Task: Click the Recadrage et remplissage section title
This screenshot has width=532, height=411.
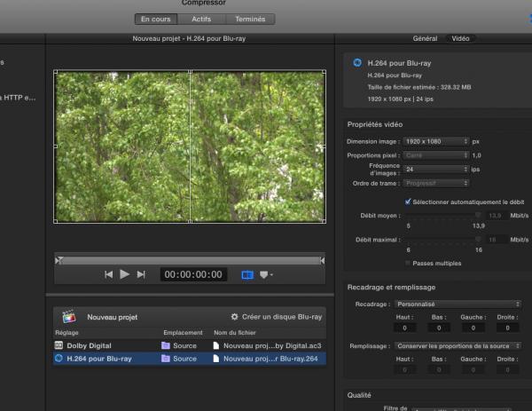Action: (391, 287)
